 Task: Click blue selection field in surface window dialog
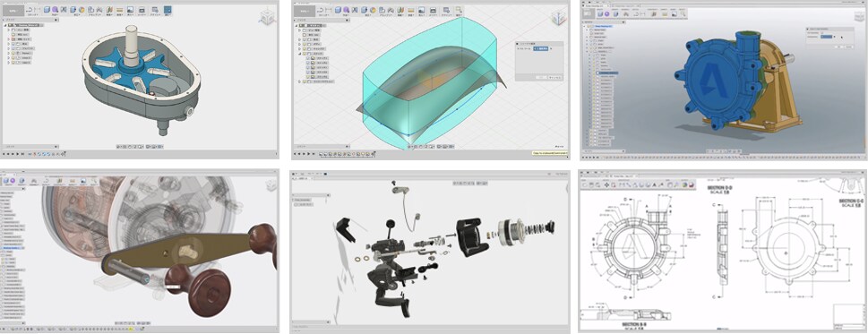541,48
